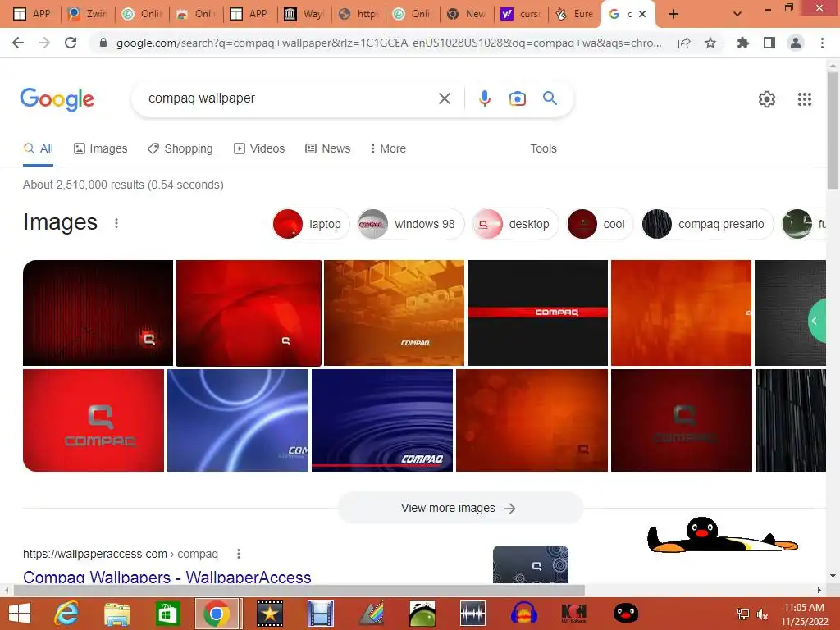Open the wallpaperaccess result thumbnail image
Viewport: 840px width, 630px height.
pos(531,564)
